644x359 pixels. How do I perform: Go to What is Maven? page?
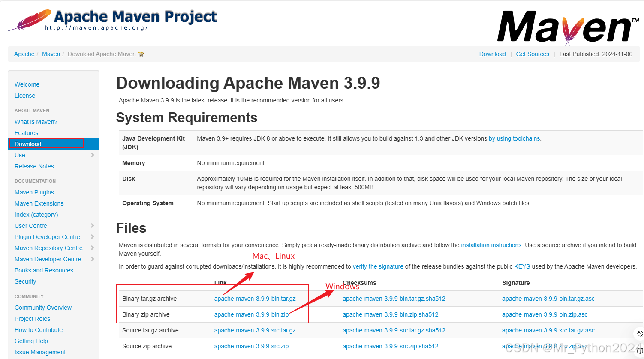36,122
